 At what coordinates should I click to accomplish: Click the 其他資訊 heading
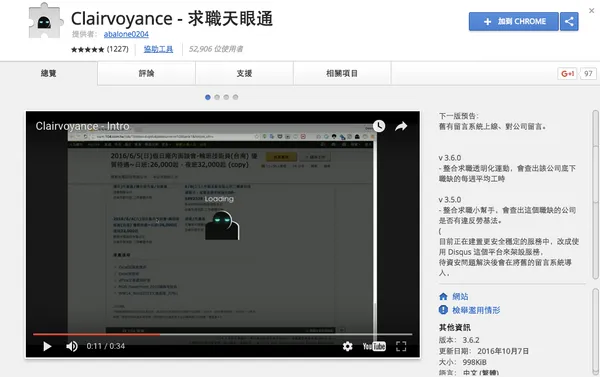tap(455, 328)
